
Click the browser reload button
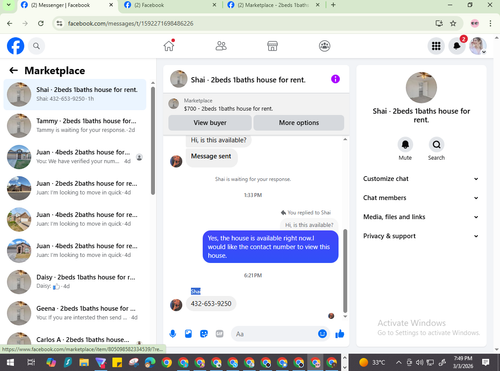[x=41, y=23]
